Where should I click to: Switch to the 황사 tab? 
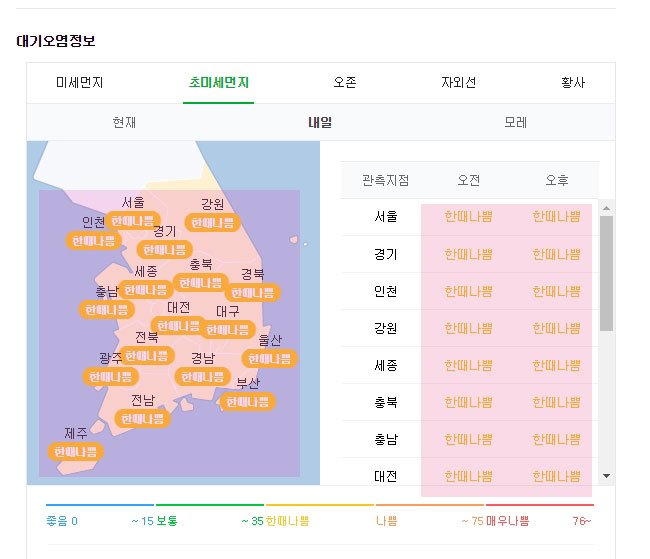click(x=573, y=83)
